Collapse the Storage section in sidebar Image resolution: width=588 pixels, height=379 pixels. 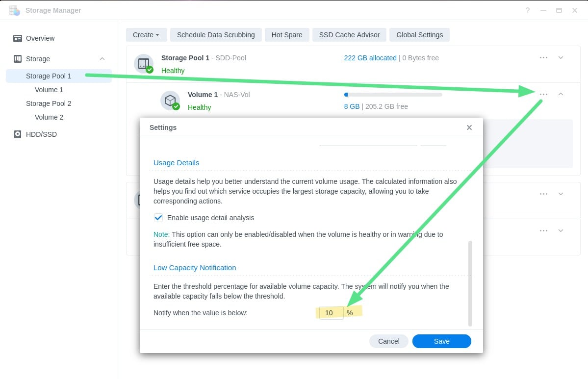coord(102,59)
